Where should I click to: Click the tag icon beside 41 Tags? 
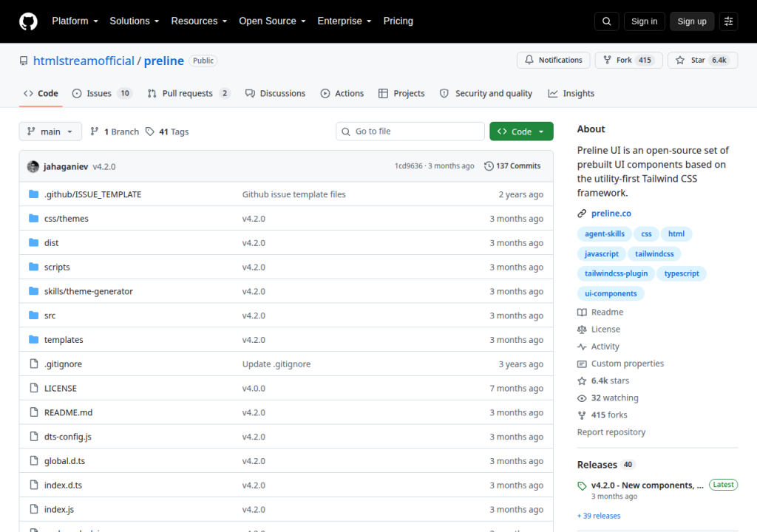pyautogui.click(x=150, y=132)
